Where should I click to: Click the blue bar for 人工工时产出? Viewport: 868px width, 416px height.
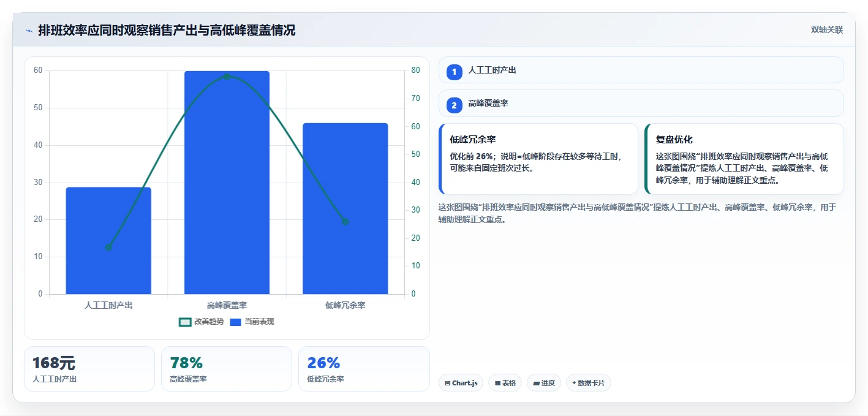[x=108, y=241]
